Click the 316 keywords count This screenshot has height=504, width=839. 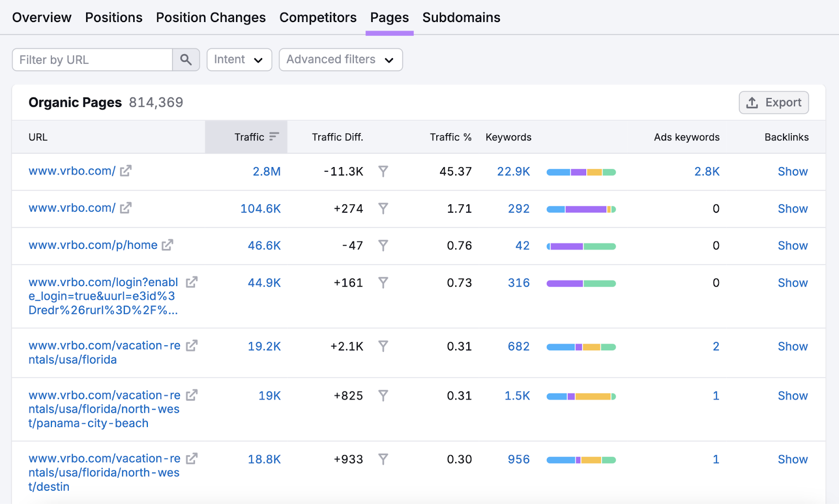[519, 283]
